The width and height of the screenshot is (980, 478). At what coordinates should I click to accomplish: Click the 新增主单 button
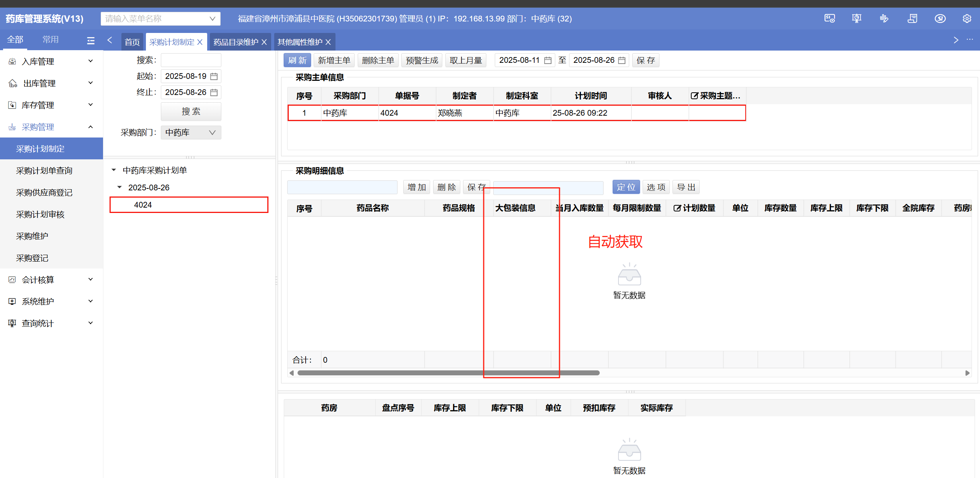[334, 61]
